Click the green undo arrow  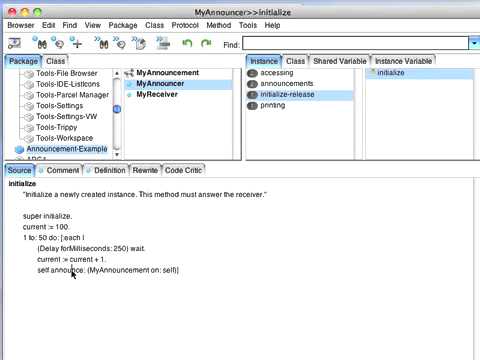tap(187, 43)
